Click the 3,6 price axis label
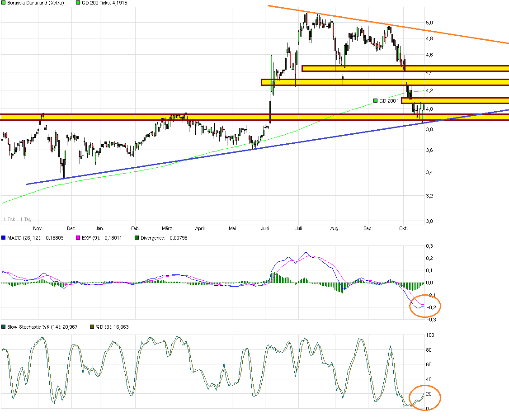The width and height of the screenshot is (509, 420). 429,150
